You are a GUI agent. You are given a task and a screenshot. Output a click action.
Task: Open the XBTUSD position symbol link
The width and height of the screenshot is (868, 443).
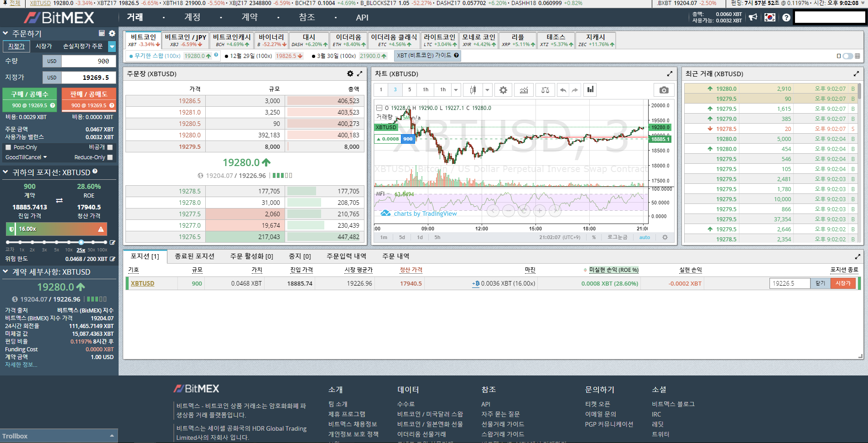143,283
